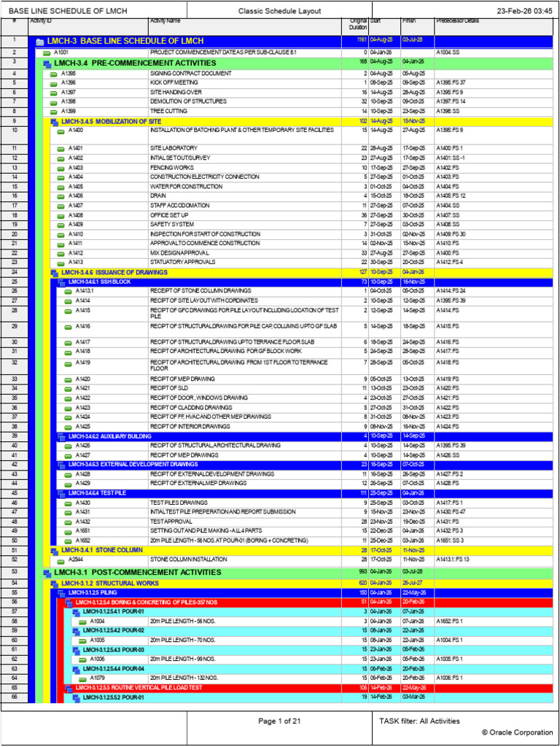Select the RECIPT OF SLD activity name
The width and height of the screenshot is (560, 747).
tap(169, 389)
